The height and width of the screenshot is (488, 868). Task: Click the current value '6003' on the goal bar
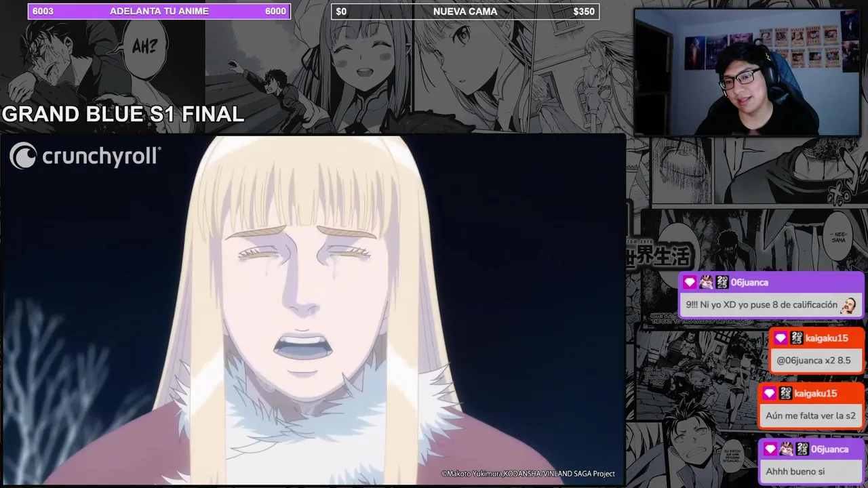[43, 12]
